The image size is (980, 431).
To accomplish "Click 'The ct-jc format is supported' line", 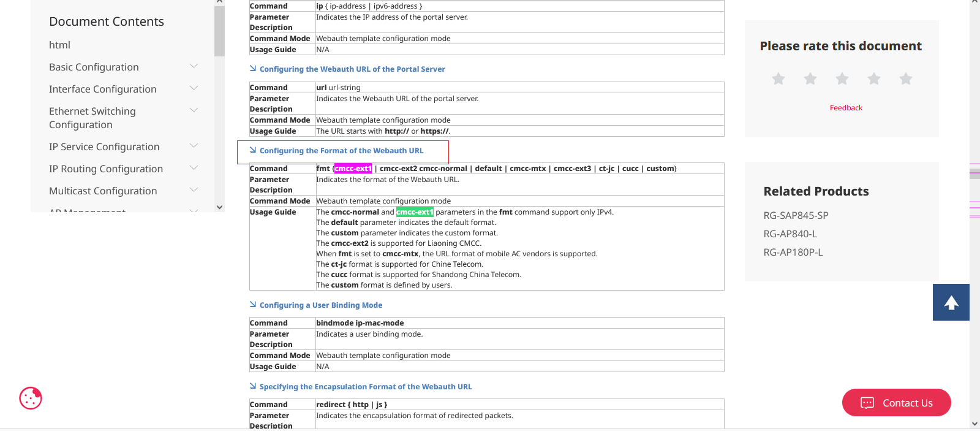I will [x=399, y=264].
